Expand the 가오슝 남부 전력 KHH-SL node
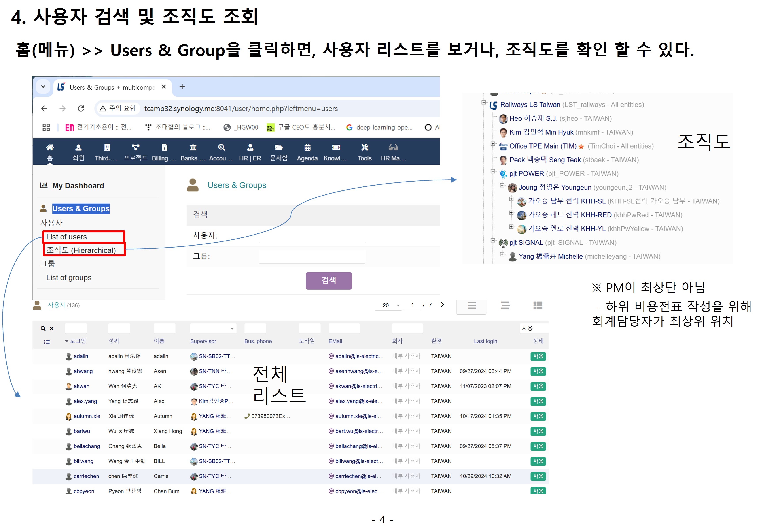The image size is (761, 532). pos(511,199)
